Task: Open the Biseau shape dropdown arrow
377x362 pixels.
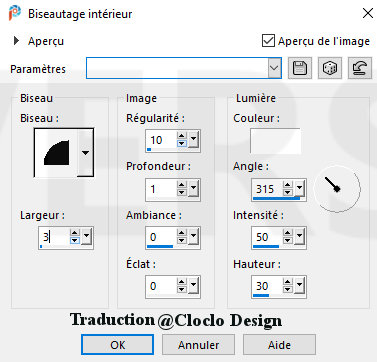Action: tap(86, 153)
